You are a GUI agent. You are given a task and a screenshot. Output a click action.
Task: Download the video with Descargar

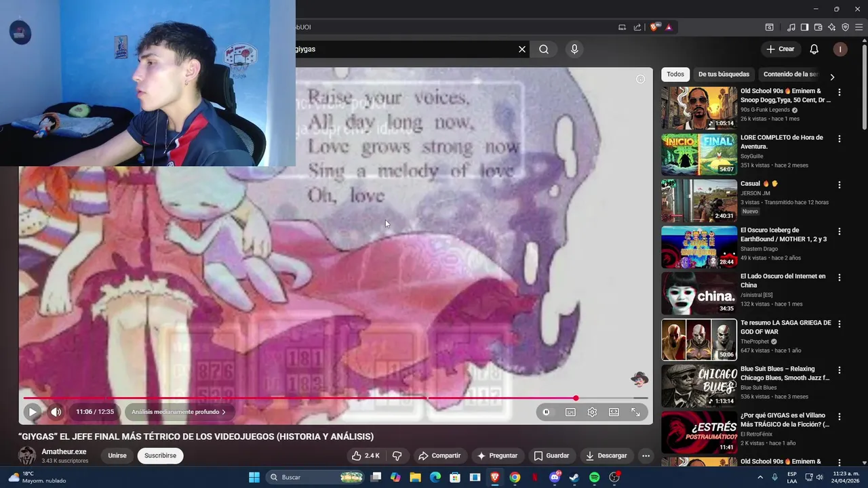[606, 455]
